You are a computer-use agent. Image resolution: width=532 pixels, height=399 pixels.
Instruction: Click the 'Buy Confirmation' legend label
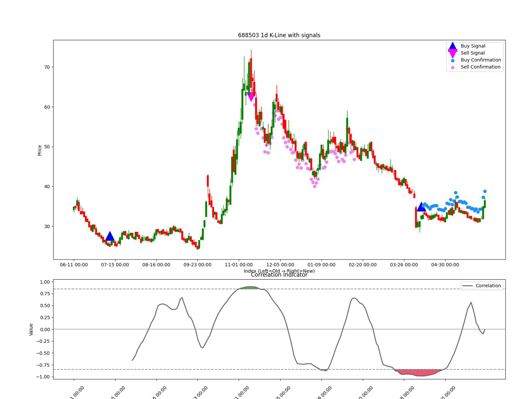pyautogui.click(x=481, y=60)
